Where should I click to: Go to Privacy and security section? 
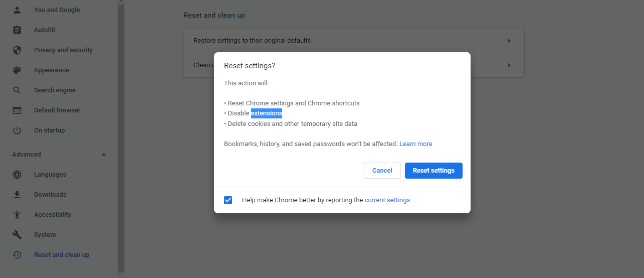63,50
